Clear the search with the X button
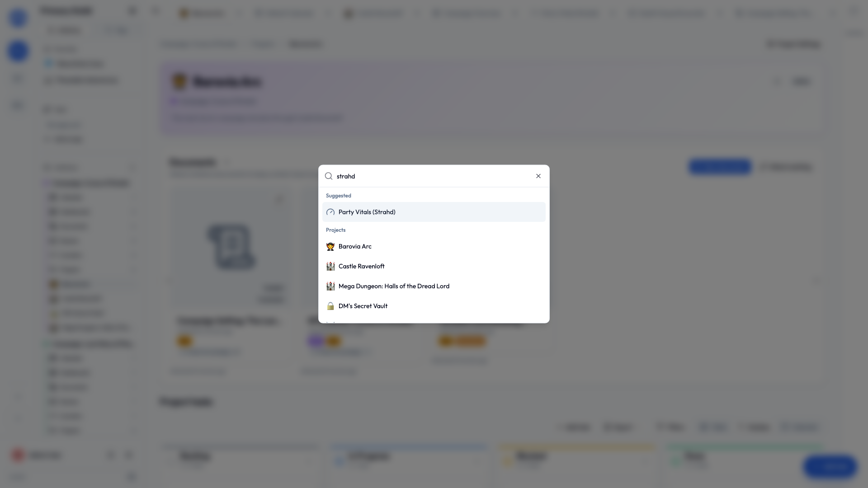The width and height of the screenshot is (868, 488). click(x=538, y=176)
